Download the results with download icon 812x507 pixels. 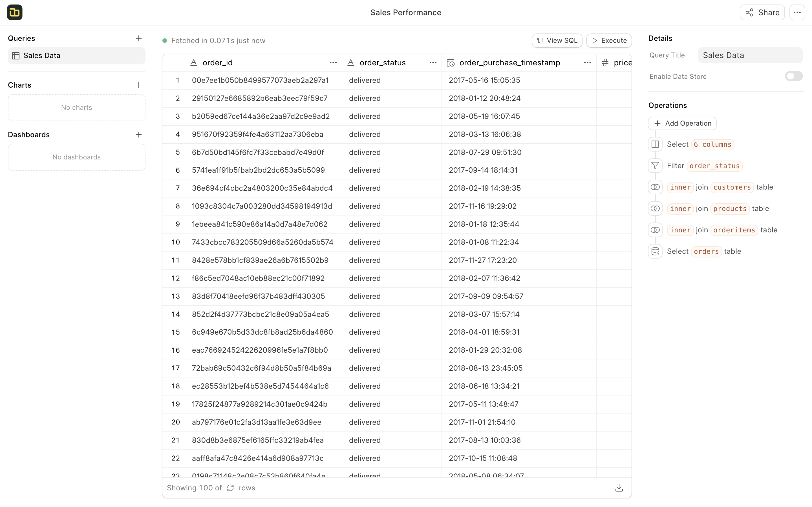click(619, 488)
